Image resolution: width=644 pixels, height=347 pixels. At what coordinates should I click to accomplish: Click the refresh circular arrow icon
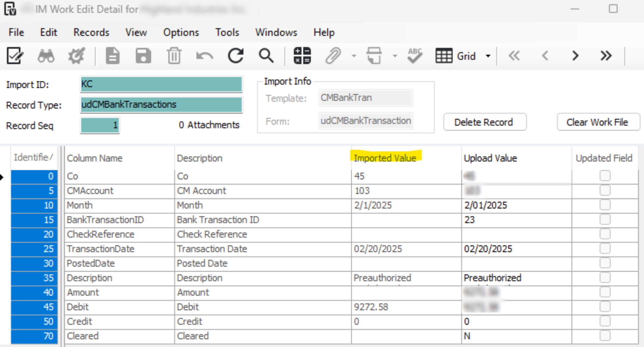(x=235, y=56)
